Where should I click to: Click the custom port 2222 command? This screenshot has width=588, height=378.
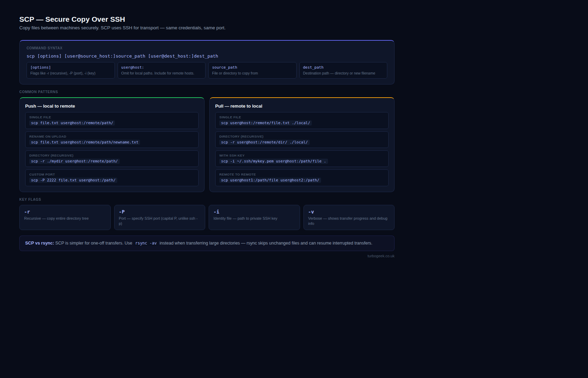[73, 180]
